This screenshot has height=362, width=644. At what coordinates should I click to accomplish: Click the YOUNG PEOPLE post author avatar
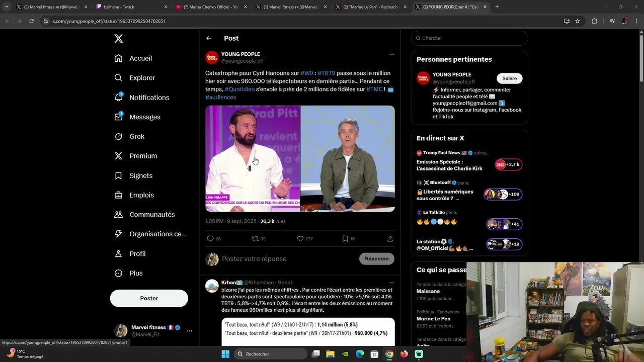pos(212,57)
